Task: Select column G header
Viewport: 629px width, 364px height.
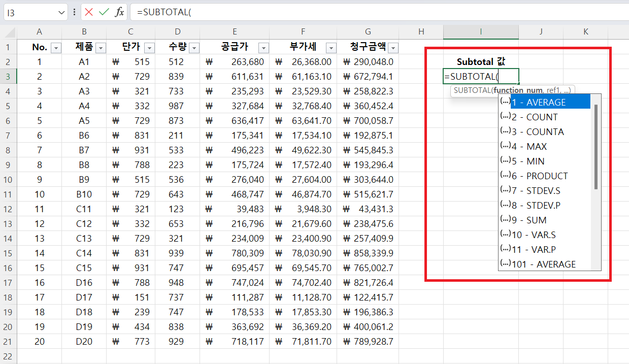Action: point(368,31)
